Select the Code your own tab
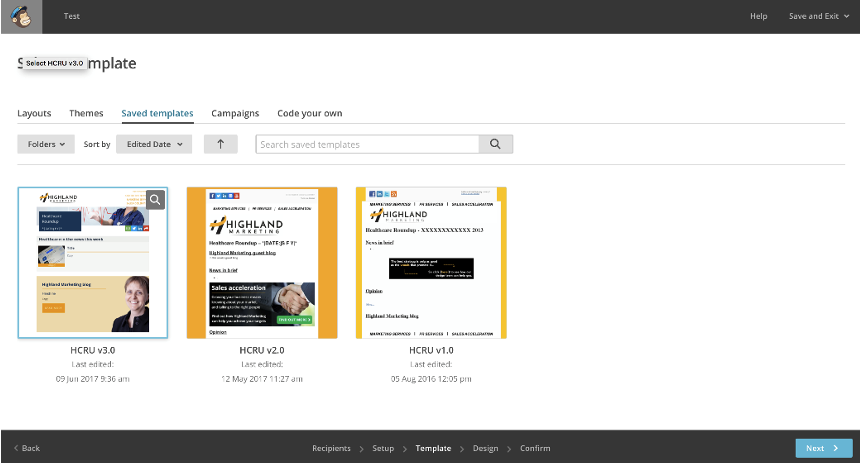 coord(309,114)
